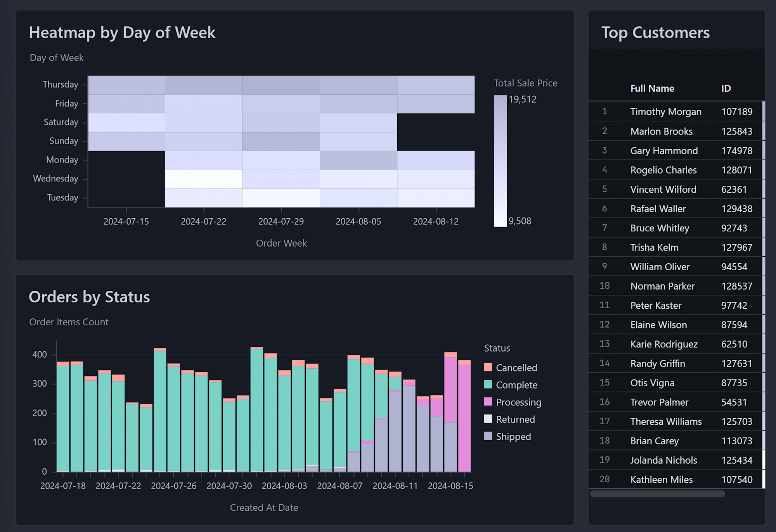This screenshot has width=776, height=532.
Task: Click the Sunday heatmap cell for 2024-07-29
Action: (x=281, y=142)
